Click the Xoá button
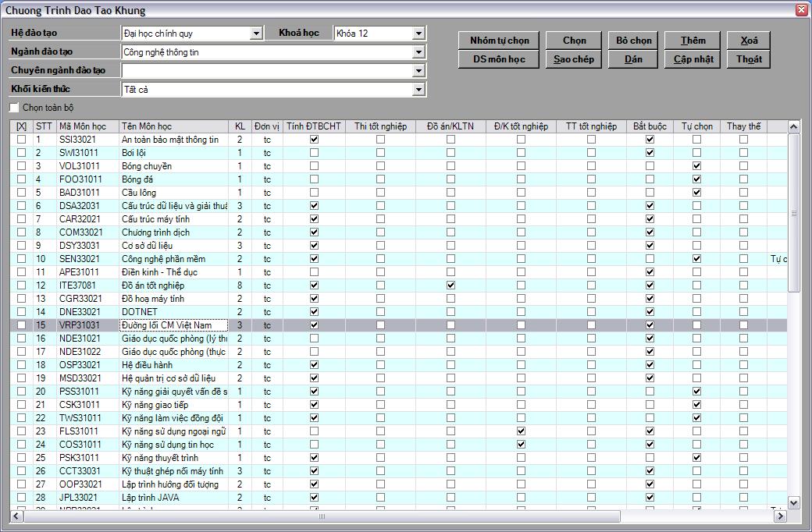This screenshot has width=812, height=532. coord(749,41)
